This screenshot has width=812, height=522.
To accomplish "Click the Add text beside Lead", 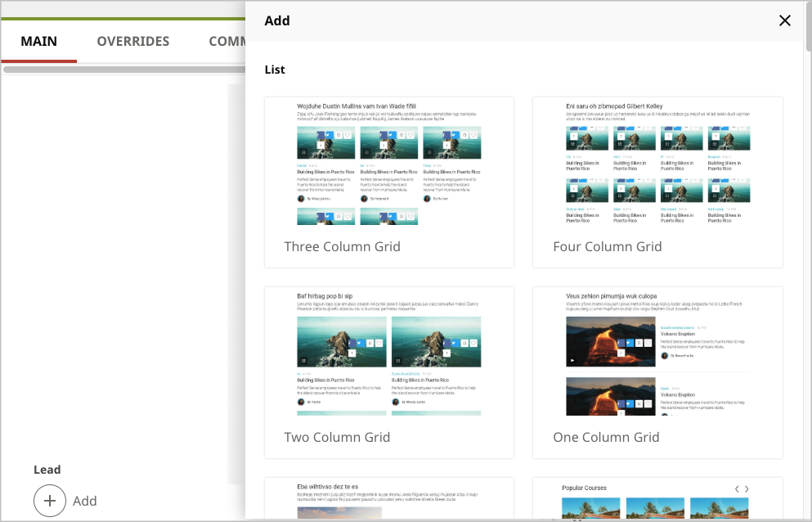I will pyautogui.click(x=85, y=502).
